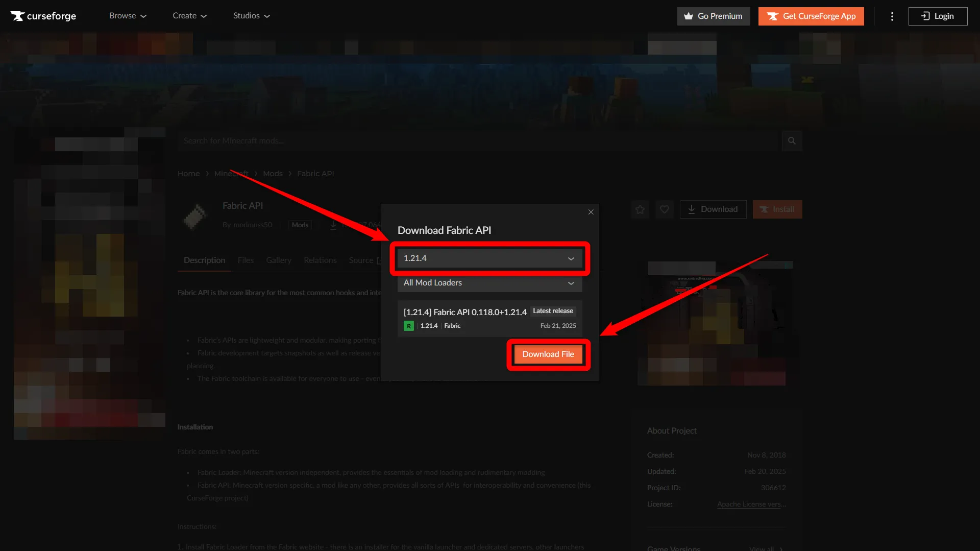Switch to the Relations tab
This screenshot has width=980, height=551.
tap(320, 260)
